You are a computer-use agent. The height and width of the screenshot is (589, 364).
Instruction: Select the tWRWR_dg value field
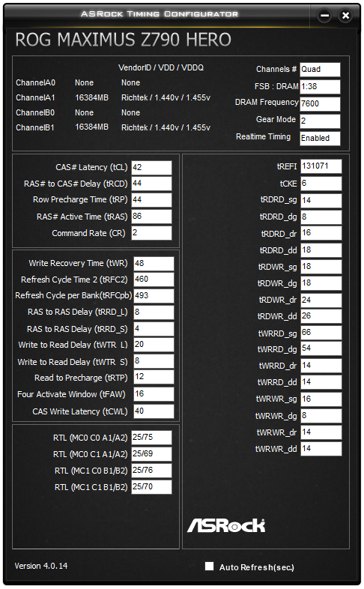click(x=321, y=415)
